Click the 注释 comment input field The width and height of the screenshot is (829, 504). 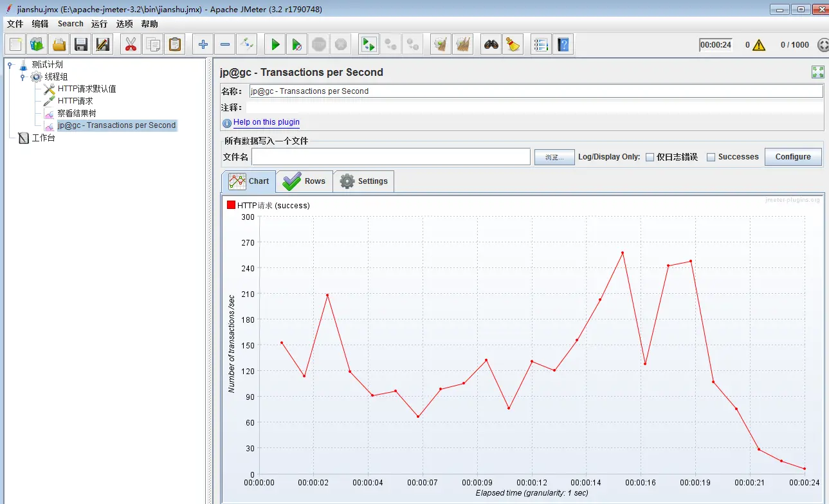tap(536, 107)
